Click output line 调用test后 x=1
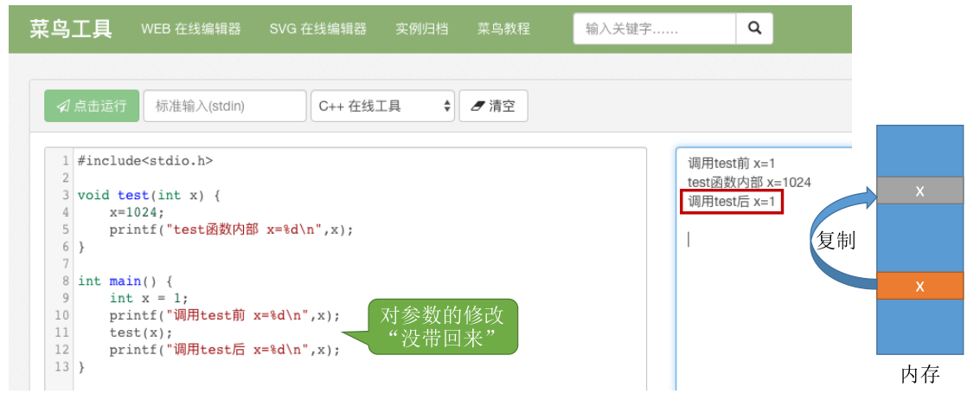The image size is (980, 407). click(731, 203)
